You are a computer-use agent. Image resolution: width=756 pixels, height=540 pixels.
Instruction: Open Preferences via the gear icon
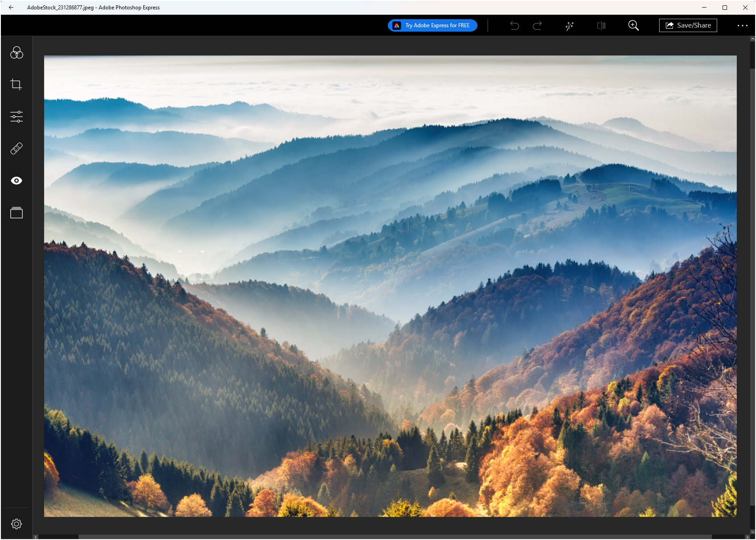click(x=17, y=524)
